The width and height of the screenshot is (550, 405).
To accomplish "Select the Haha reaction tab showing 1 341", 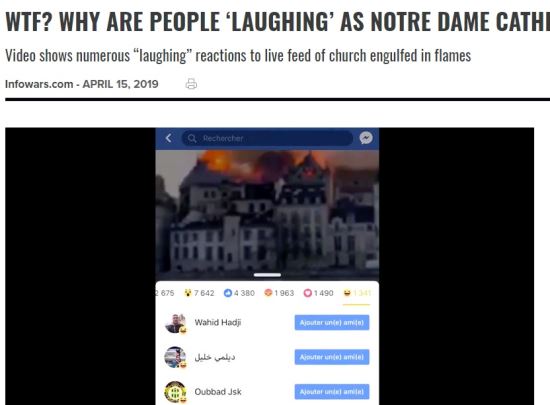I will pos(357,293).
